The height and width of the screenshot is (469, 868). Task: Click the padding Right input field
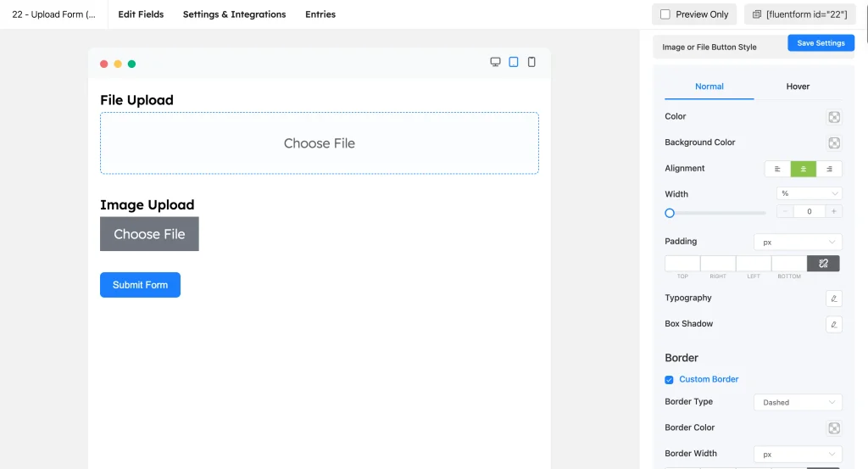(718, 264)
